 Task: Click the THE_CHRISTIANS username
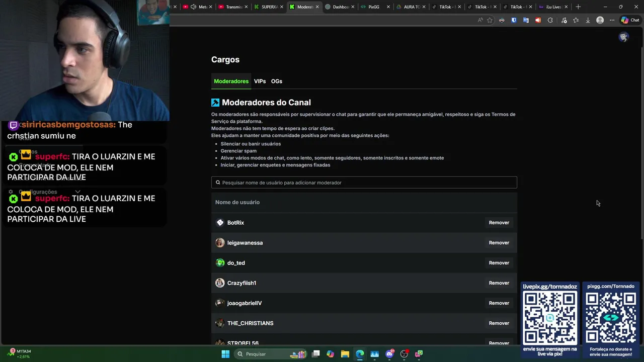251,323
